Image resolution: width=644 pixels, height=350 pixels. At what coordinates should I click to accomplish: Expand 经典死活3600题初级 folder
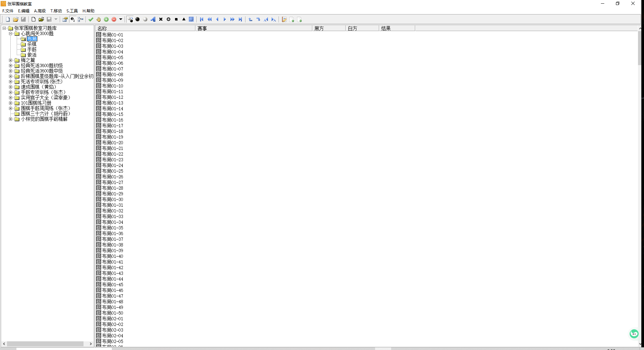click(11, 65)
